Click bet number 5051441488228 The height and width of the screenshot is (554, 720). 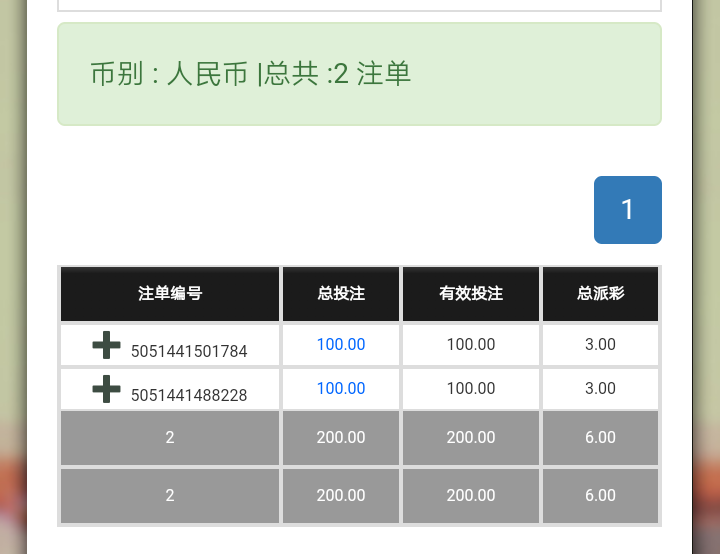189,396
